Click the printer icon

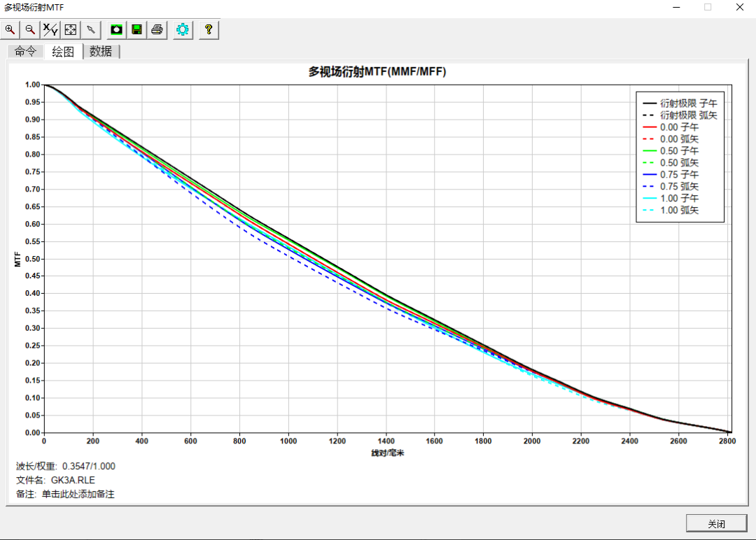pos(157,30)
